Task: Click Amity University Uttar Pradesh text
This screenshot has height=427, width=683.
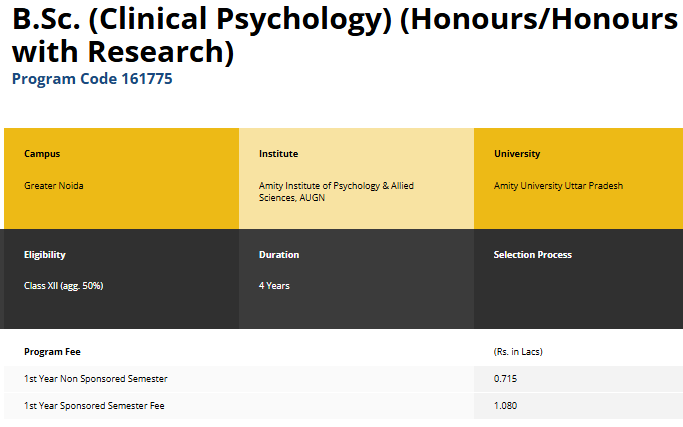Action: coord(558,186)
